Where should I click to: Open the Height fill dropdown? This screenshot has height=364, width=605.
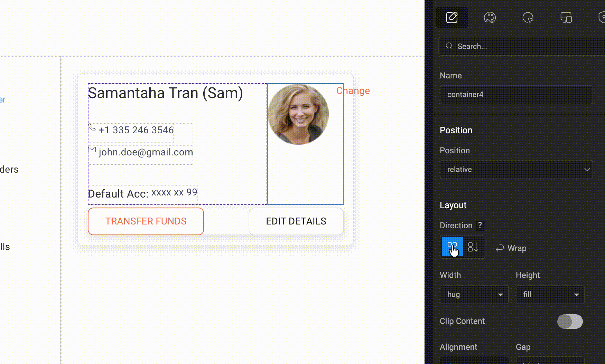pyautogui.click(x=576, y=295)
